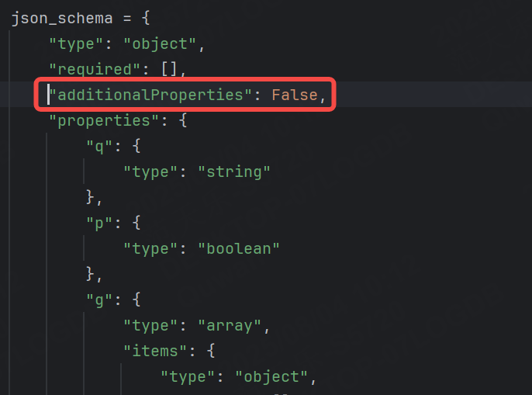Click the closing brace after "string" line
Viewport: 532px width, 395px height.
pyautogui.click(x=90, y=197)
